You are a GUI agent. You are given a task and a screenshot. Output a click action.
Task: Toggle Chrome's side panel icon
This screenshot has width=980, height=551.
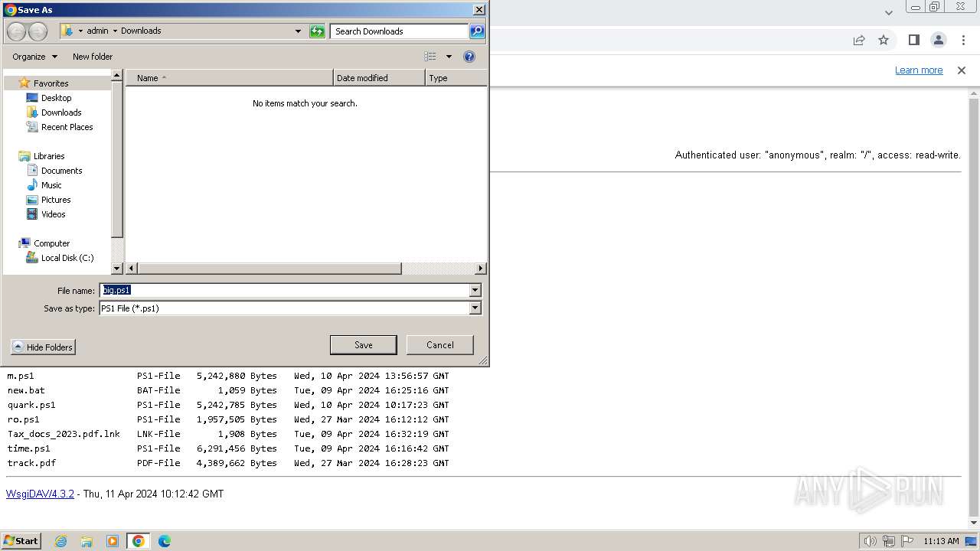[914, 40]
